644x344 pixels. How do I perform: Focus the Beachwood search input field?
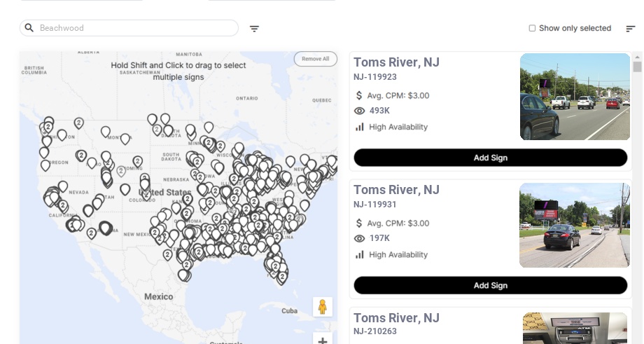point(136,28)
